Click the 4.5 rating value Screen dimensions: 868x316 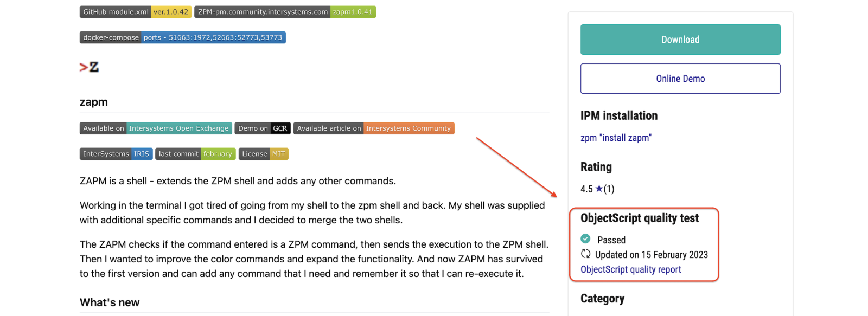(586, 189)
